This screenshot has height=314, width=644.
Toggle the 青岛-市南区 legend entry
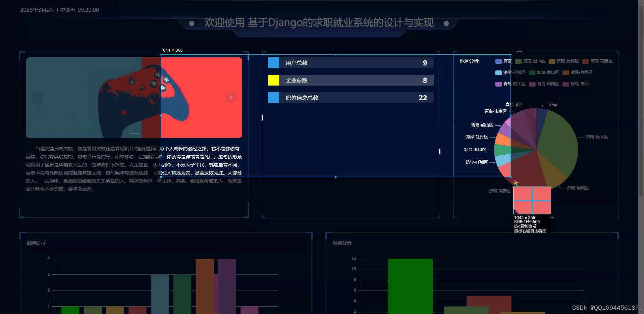click(544, 84)
